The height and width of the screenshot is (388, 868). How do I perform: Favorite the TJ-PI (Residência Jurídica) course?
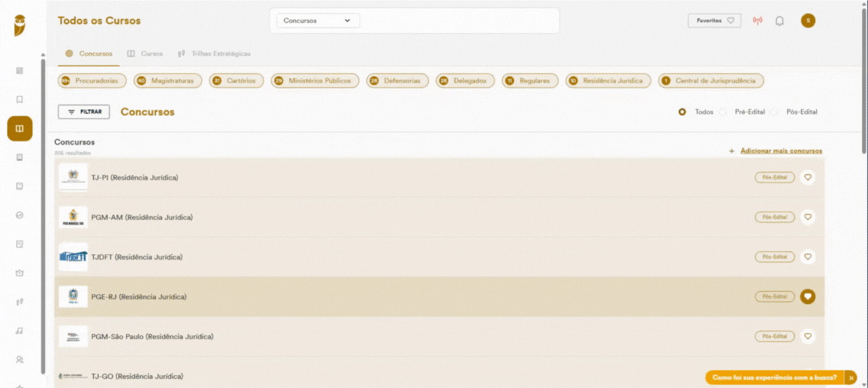[x=808, y=177]
